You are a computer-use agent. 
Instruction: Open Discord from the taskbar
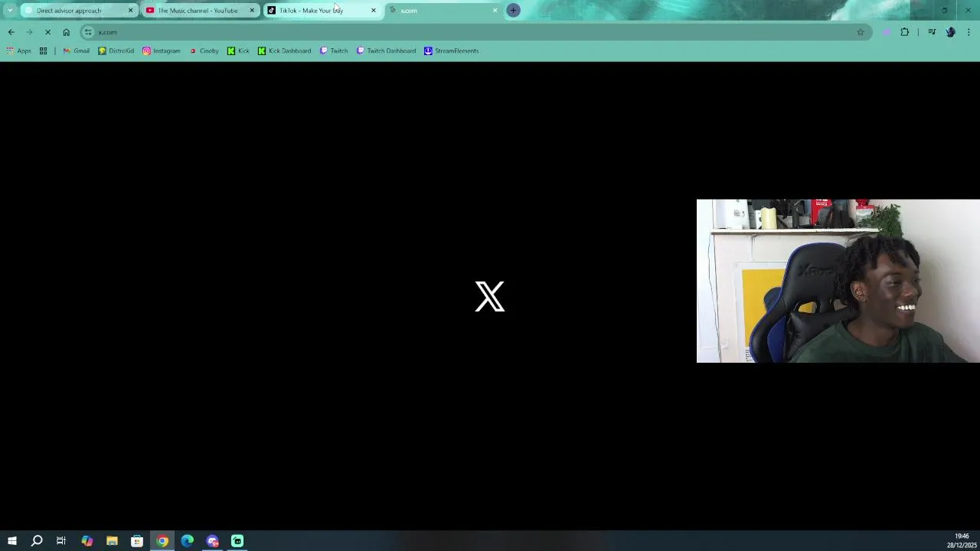tap(213, 541)
